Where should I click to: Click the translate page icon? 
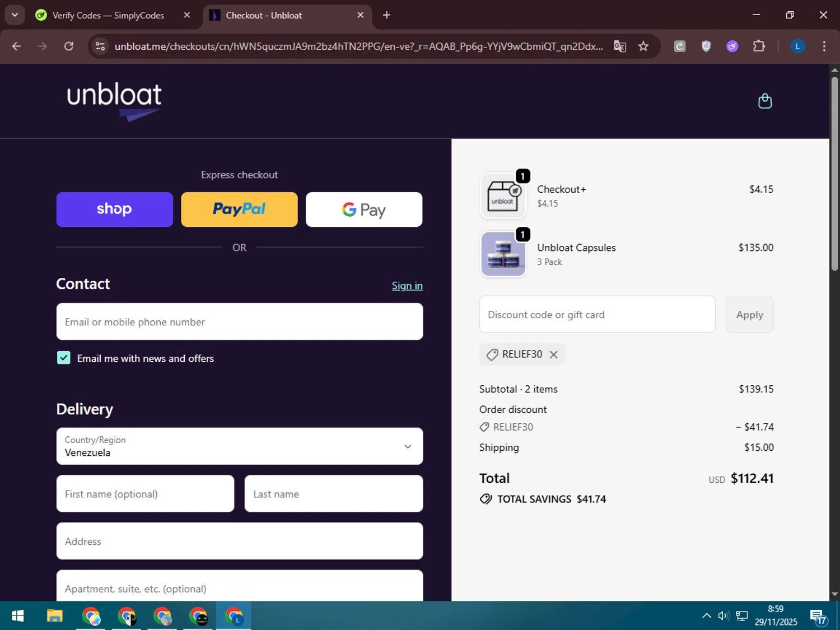[620, 46]
